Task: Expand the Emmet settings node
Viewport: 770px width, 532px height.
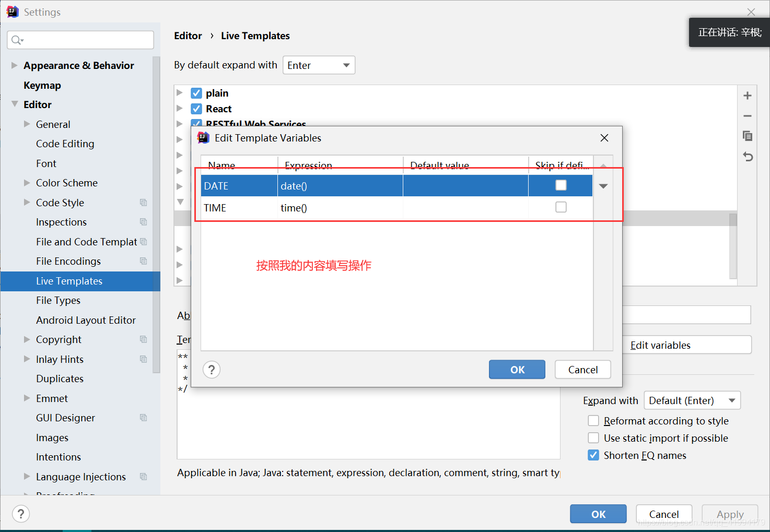Action: (27, 398)
